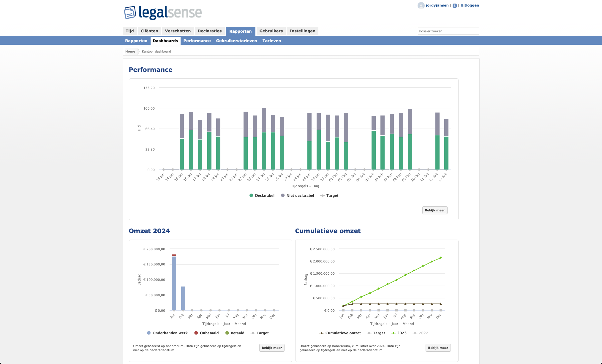Click the Dossier zoeken search field
Screen dimensions: 602x364
(448, 31)
